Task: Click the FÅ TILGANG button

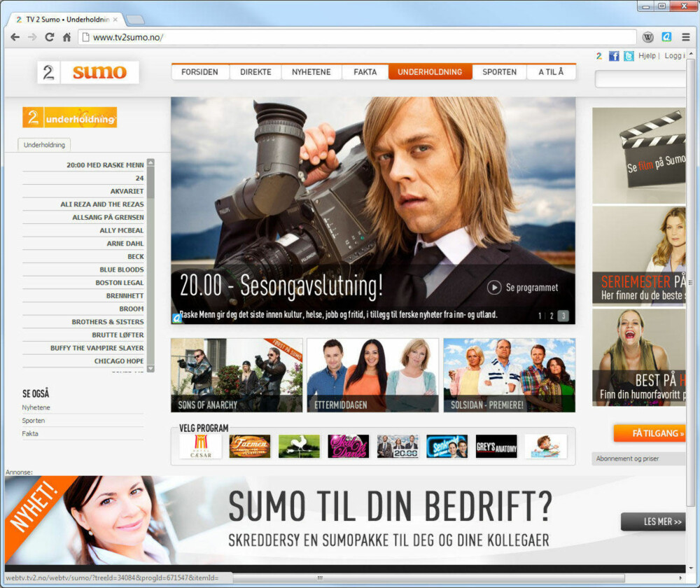Action: click(650, 433)
